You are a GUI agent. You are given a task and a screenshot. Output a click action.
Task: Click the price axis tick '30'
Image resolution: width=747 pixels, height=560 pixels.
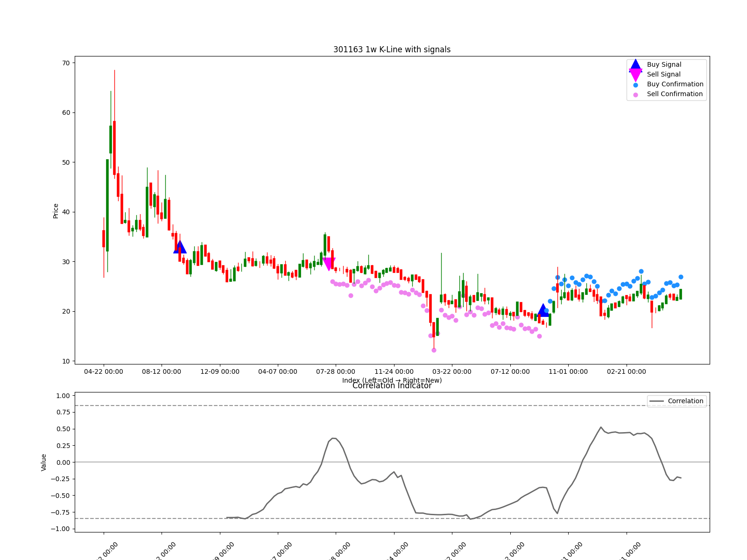[66, 262]
